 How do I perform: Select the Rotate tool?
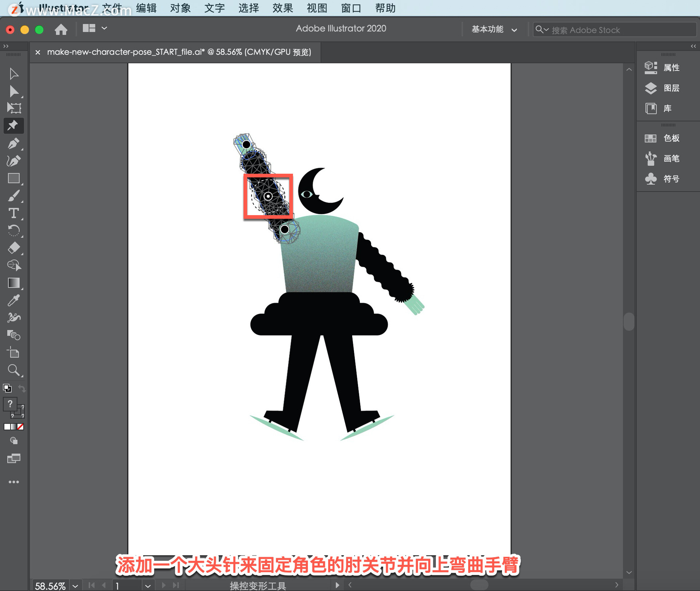(14, 230)
